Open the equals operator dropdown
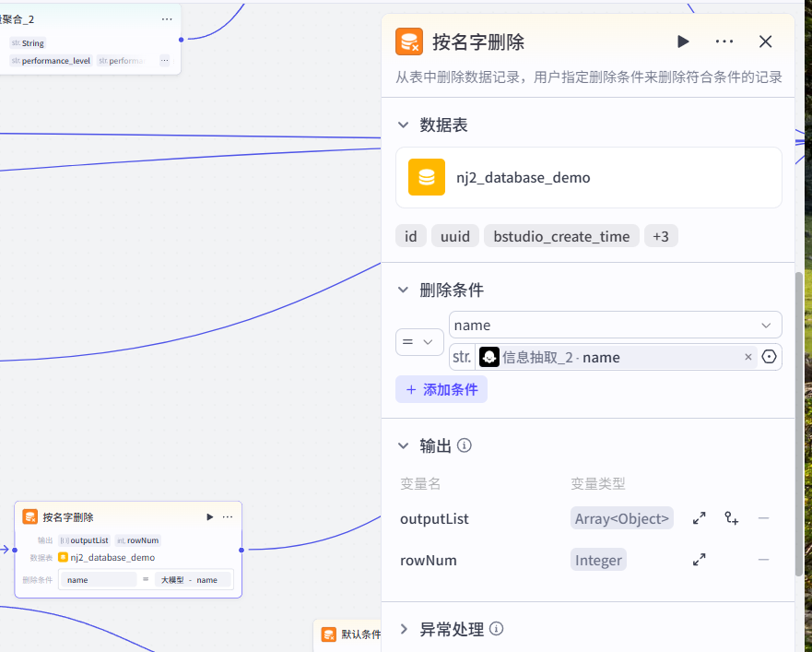 click(419, 342)
